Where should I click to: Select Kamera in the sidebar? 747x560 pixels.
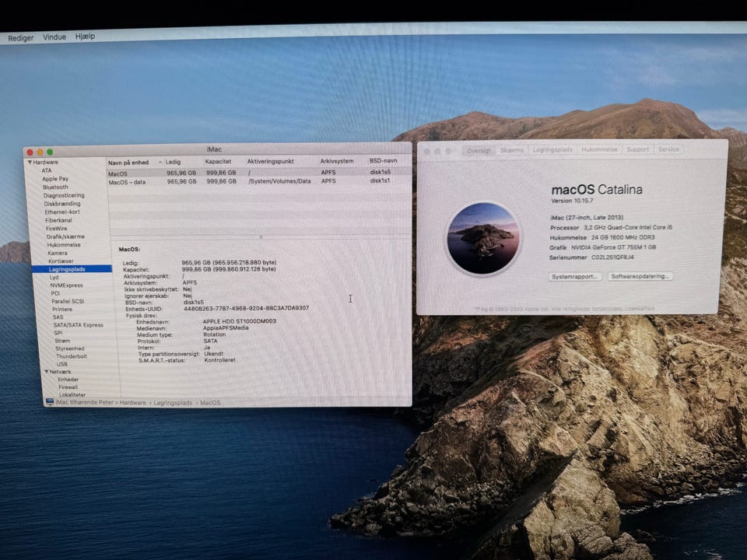(x=58, y=253)
